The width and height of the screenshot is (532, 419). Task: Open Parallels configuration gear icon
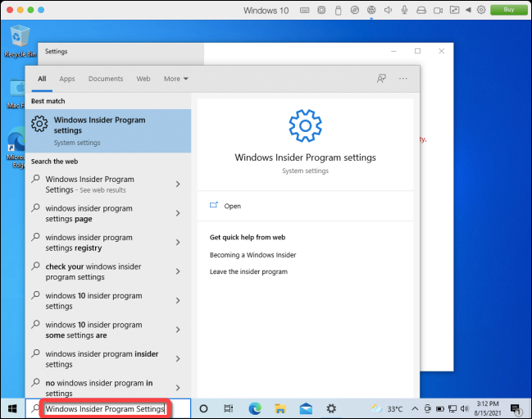coord(481,10)
